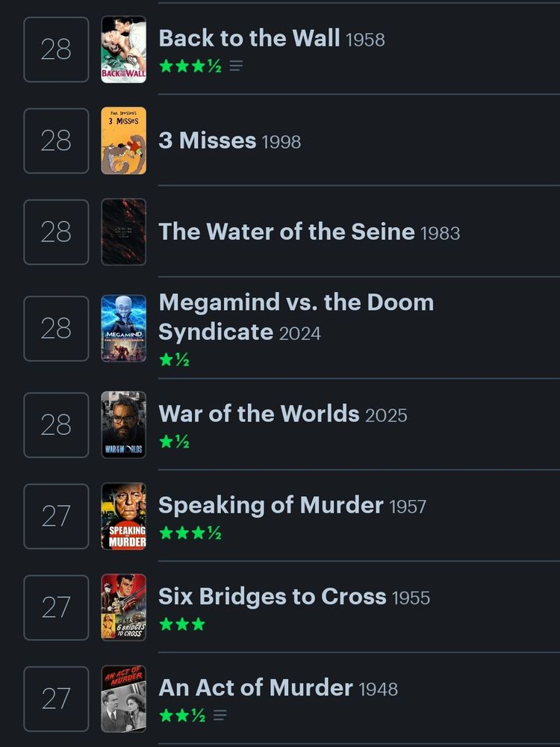Click the Six Bridges to Cross poster
This screenshot has height=747, width=560.
click(123, 607)
